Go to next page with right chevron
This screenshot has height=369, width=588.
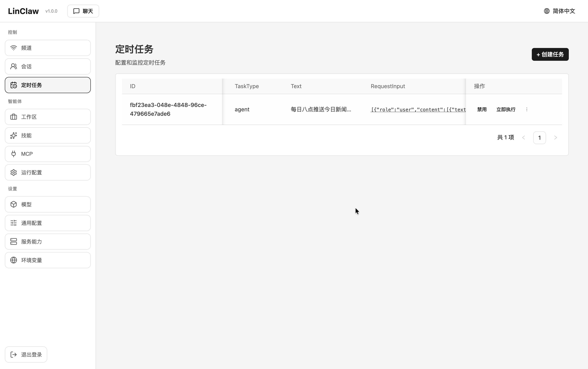click(x=556, y=137)
